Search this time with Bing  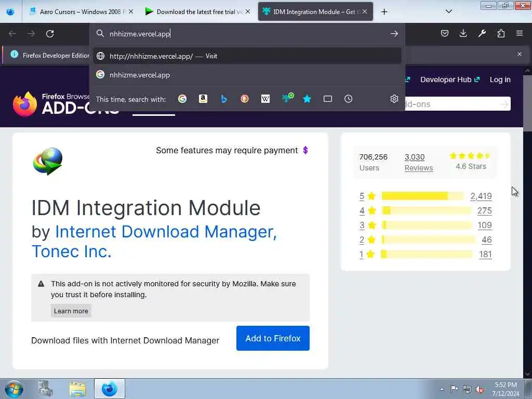pyautogui.click(x=223, y=99)
